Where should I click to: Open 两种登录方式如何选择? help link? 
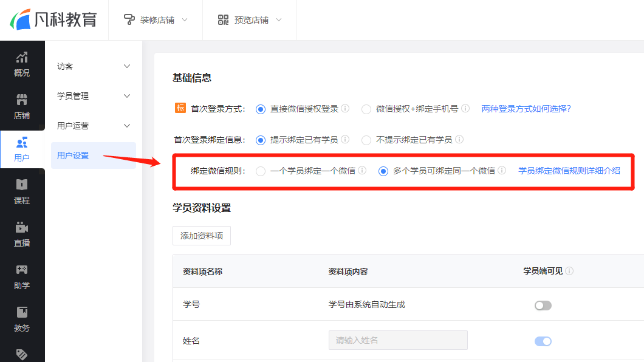[x=526, y=109]
